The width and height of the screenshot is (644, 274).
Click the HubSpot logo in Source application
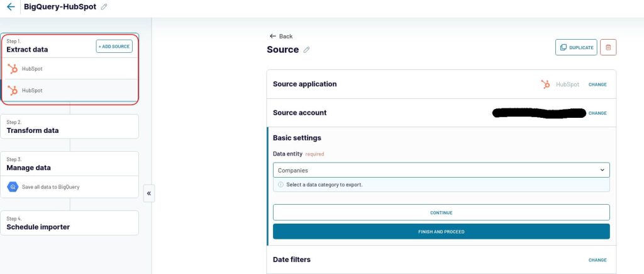point(545,84)
